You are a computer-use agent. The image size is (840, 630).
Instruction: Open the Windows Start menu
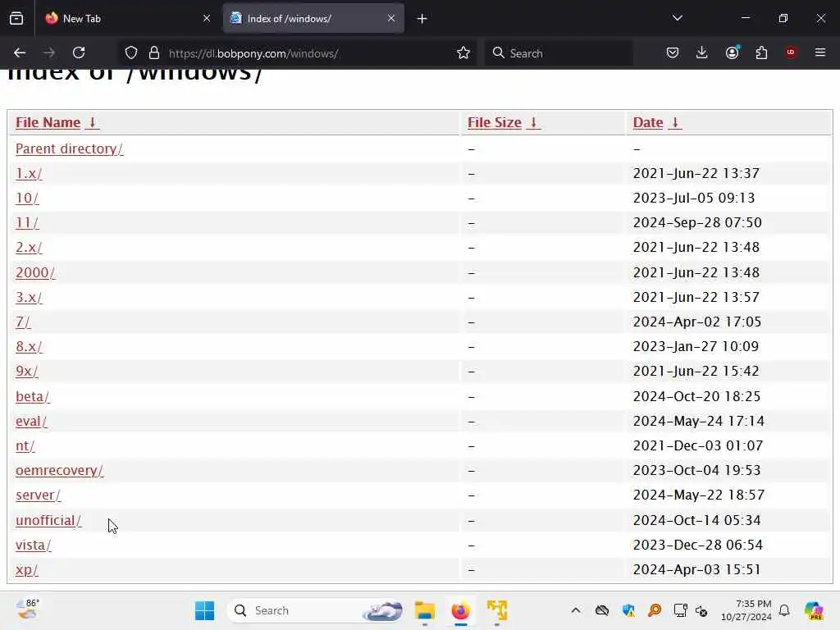click(204, 610)
